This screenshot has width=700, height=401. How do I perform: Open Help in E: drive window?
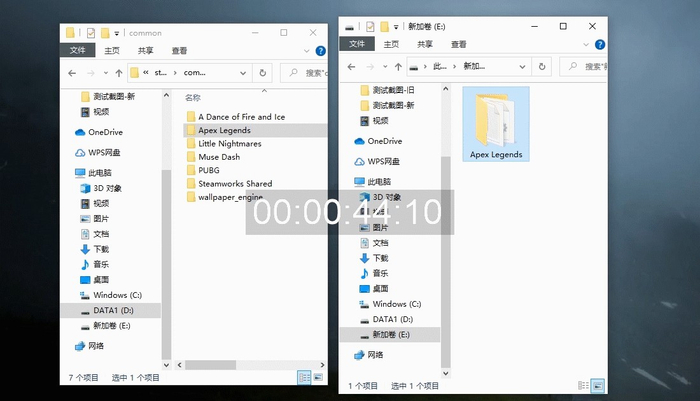600,45
